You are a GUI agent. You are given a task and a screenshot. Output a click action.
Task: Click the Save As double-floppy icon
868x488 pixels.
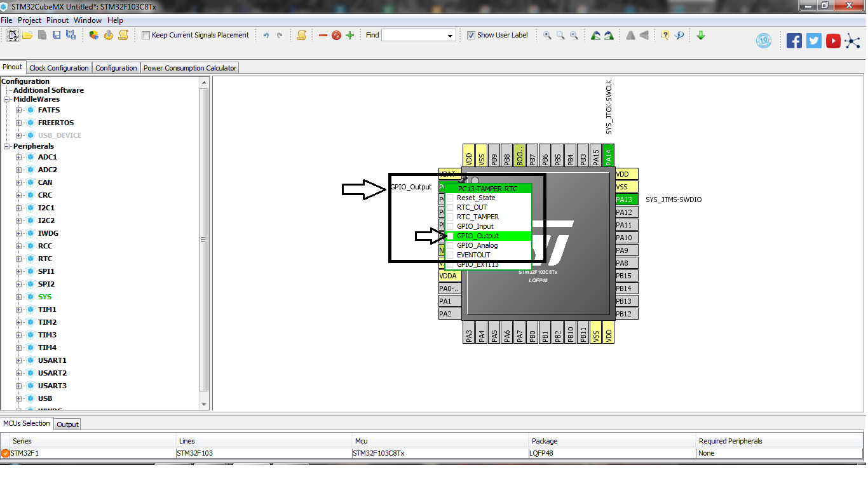click(71, 35)
